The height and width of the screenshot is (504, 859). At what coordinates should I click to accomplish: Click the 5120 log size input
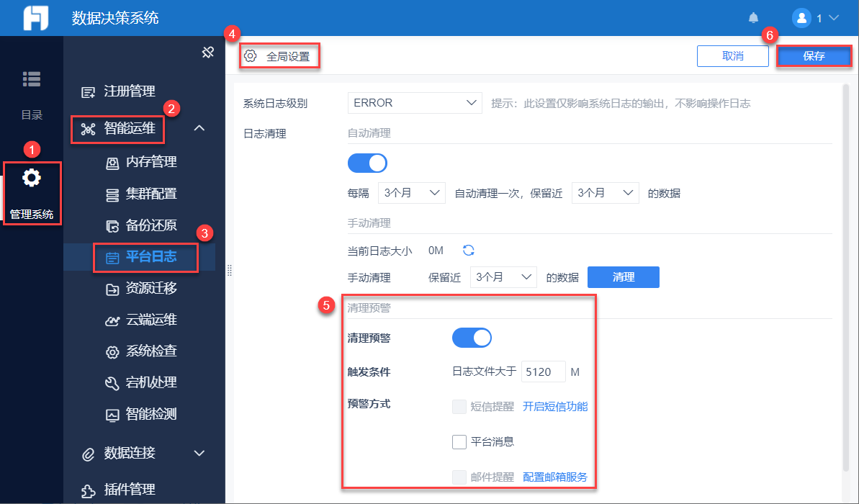pyautogui.click(x=543, y=372)
